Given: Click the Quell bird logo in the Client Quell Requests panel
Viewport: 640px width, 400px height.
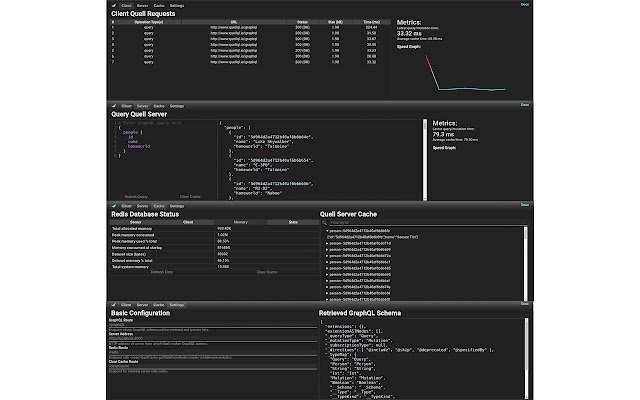Looking at the screenshot, I should 114,5.
